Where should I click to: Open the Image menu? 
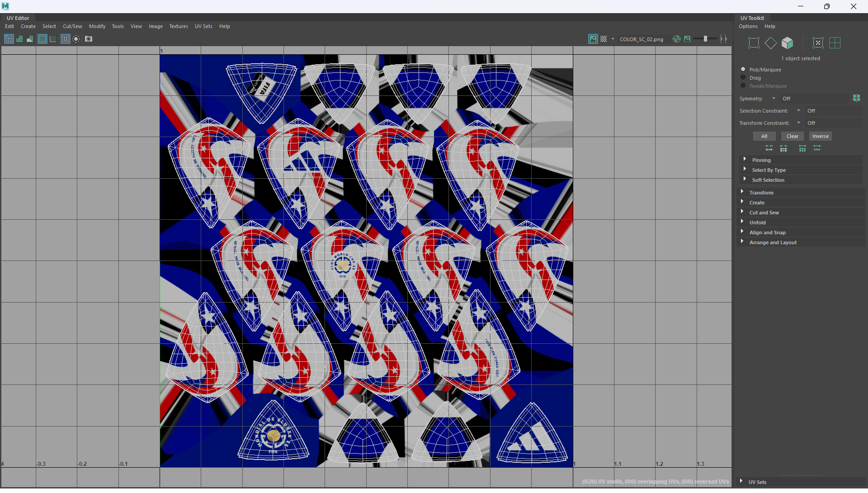tap(156, 27)
